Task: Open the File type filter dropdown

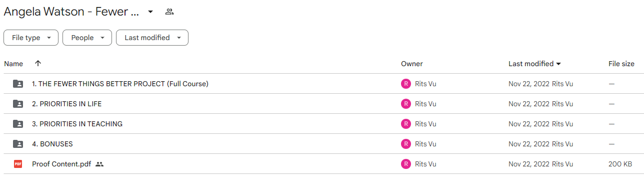Action: [x=31, y=38]
